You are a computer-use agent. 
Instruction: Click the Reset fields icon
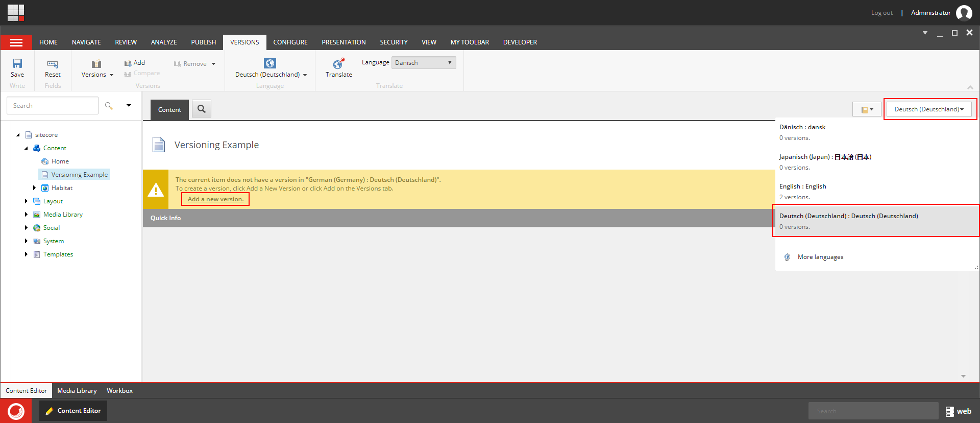coord(53,64)
